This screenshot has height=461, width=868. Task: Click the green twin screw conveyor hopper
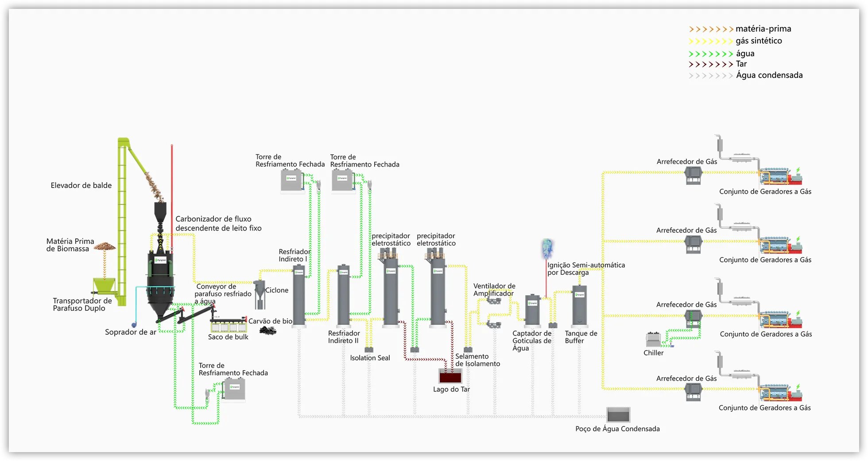pyautogui.click(x=105, y=286)
